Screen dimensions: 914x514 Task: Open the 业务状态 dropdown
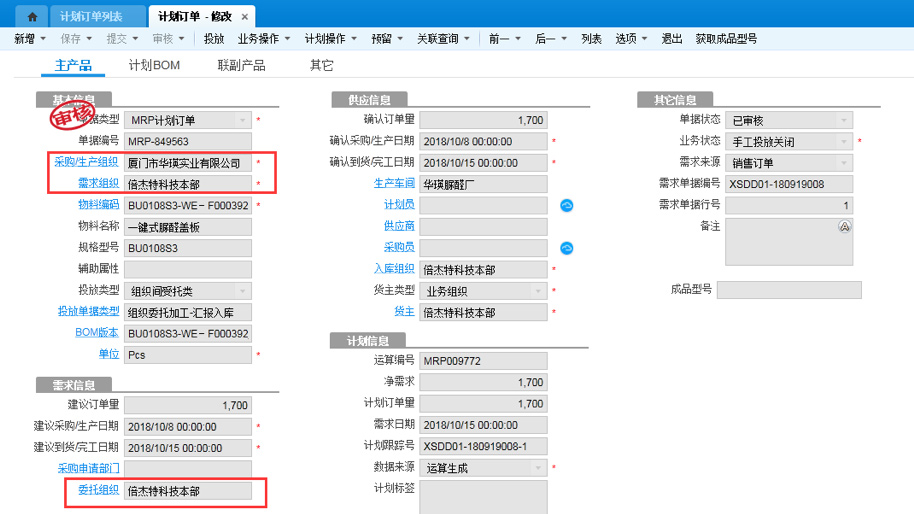pos(844,142)
